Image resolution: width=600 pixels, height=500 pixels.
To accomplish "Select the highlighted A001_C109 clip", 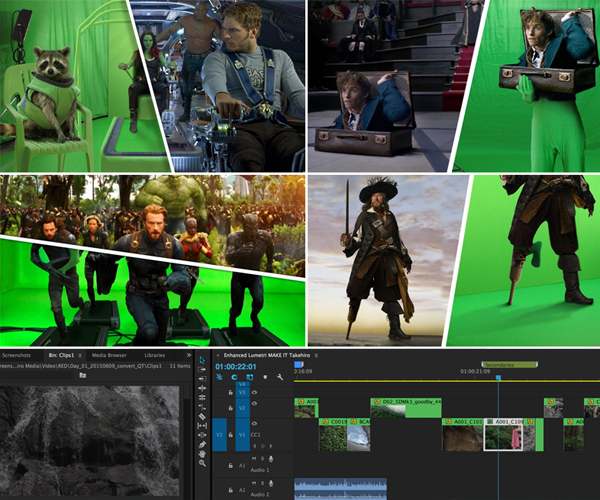I will pos(504,435).
